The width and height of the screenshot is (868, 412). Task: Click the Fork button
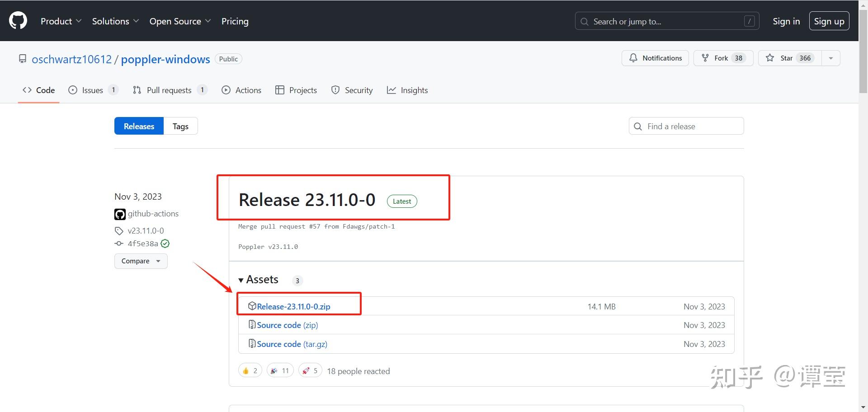723,58
